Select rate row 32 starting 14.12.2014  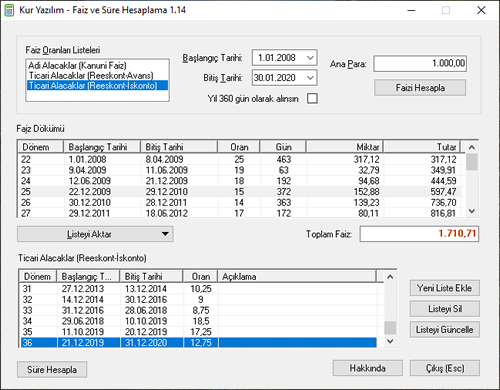198,299
